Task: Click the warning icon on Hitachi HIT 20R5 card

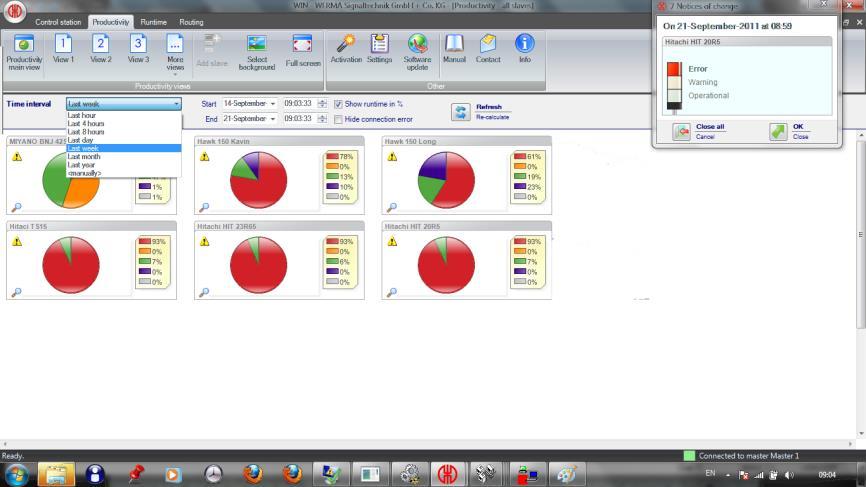Action: pyautogui.click(x=392, y=241)
